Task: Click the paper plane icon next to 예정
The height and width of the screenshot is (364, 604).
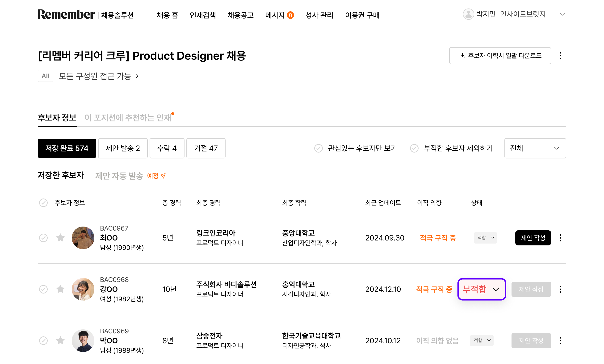Action: pyautogui.click(x=163, y=176)
